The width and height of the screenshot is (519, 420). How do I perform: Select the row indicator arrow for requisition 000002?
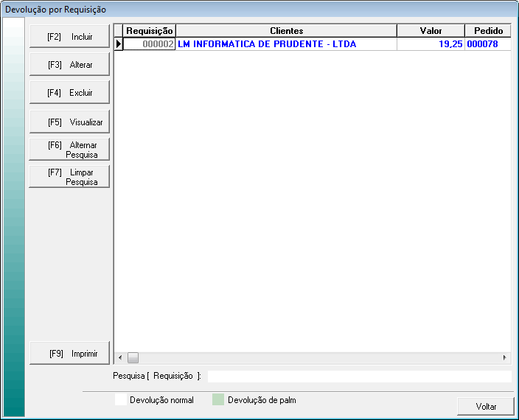point(119,44)
